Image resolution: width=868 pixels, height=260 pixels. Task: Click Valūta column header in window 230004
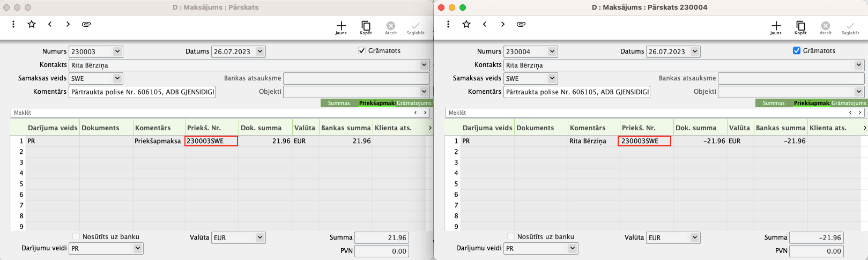coord(740,128)
